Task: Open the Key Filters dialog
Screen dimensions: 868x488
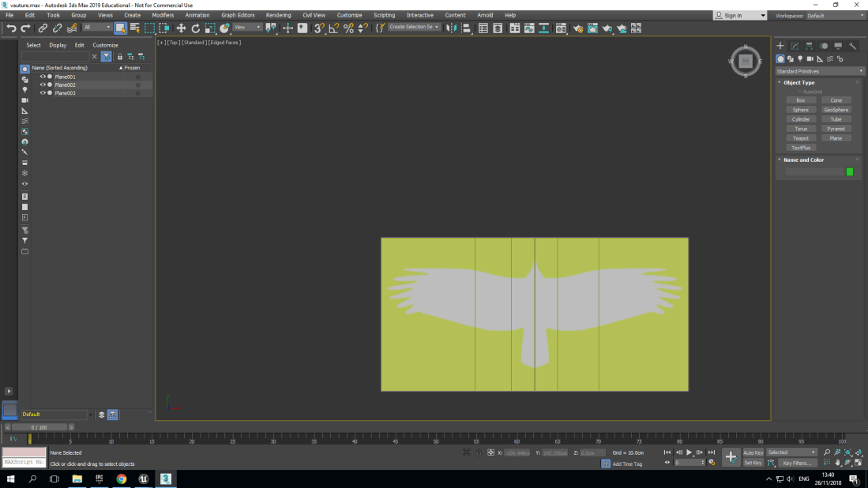Action: point(798,463)
